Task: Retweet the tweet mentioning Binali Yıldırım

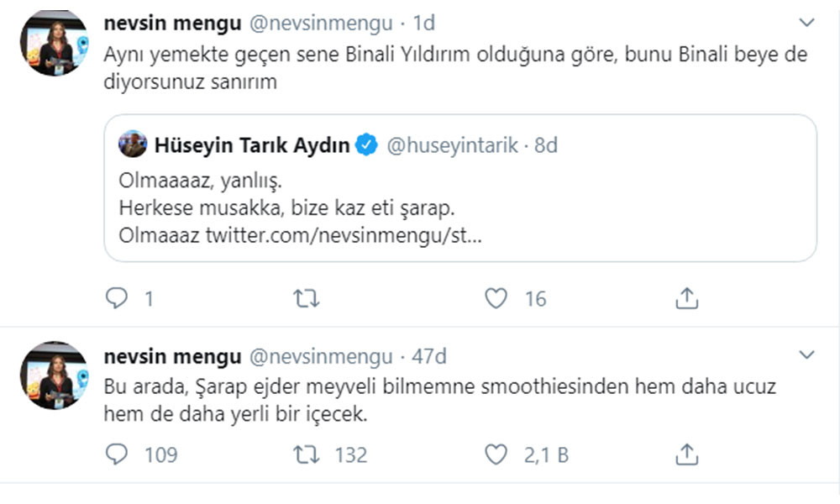Action: 306,297
